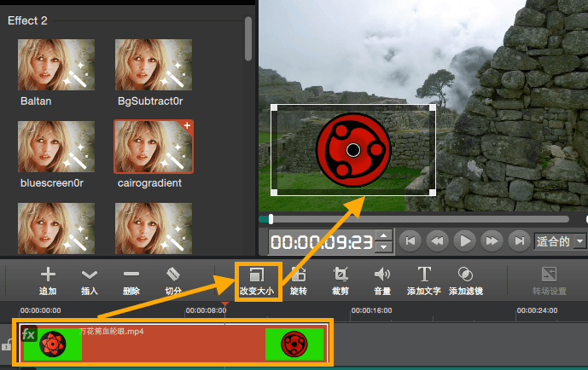Click the 转场设置 (transition settings) icon

point(549,275)
